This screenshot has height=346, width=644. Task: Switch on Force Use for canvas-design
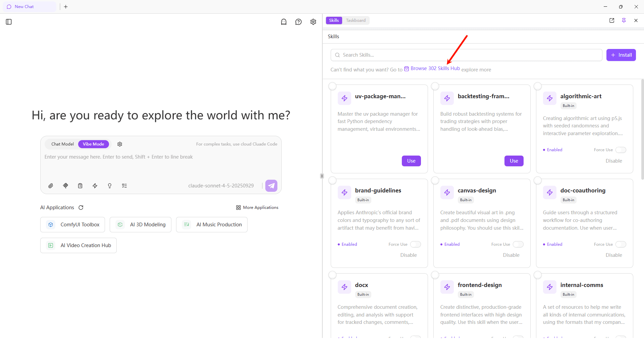tap(518, 244)
